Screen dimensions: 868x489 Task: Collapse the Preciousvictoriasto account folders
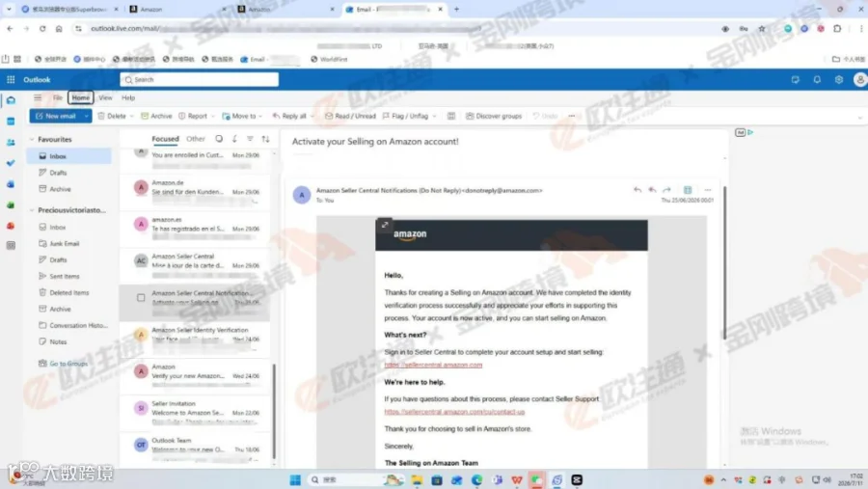point(32,210)
